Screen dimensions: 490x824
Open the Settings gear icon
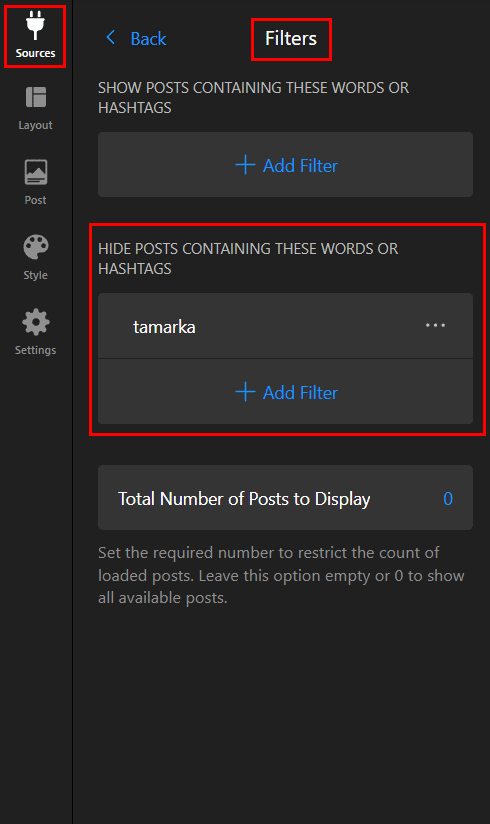(x=36, y=322)
